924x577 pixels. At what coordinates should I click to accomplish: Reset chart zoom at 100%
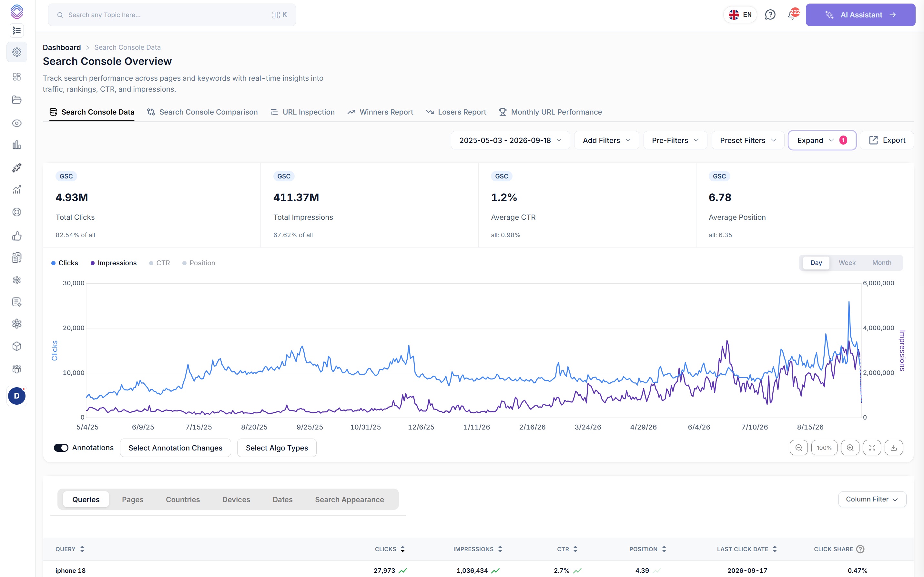point(824,448)
